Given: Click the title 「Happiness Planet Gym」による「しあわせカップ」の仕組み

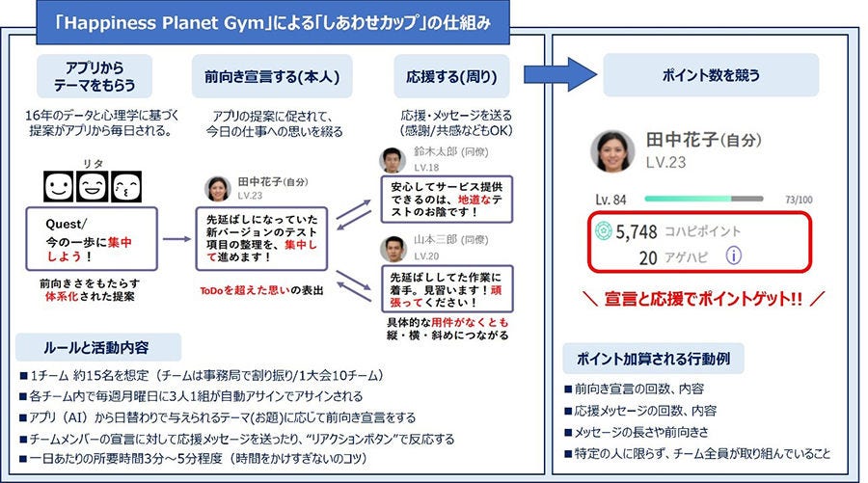Looking at the screenshot, I should point(273,23).
